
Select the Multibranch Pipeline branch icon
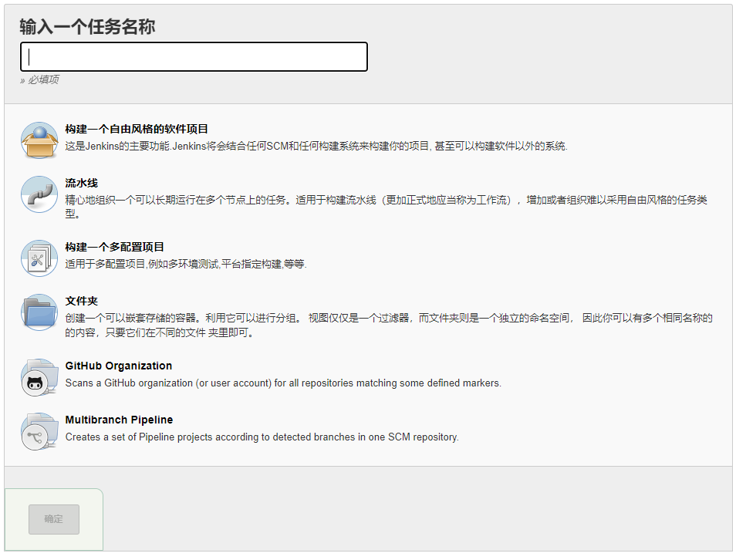pos(39,431)
